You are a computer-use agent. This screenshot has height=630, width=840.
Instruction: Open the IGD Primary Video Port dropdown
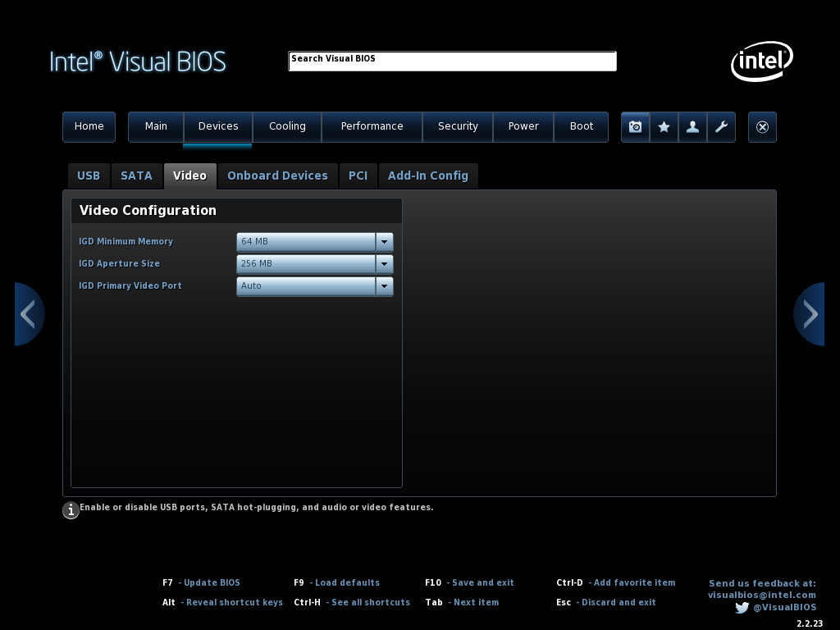click(x=384, y=286)
